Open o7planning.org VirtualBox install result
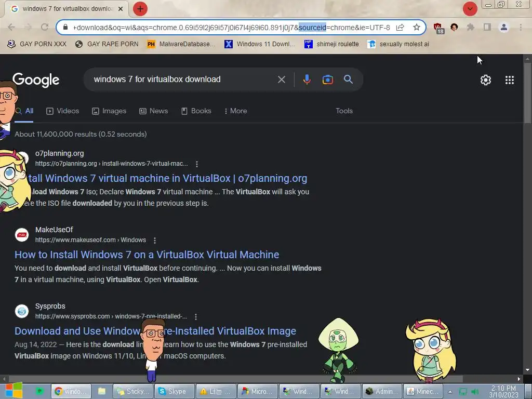The height and width of the screenshot is (399, 532). coord(168,179)
